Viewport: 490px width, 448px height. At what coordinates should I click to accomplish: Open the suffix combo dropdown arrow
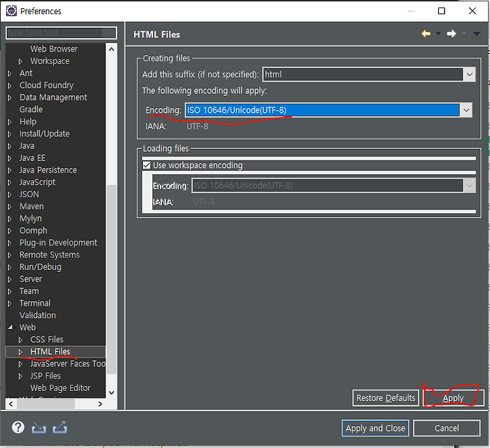point(470,75)
